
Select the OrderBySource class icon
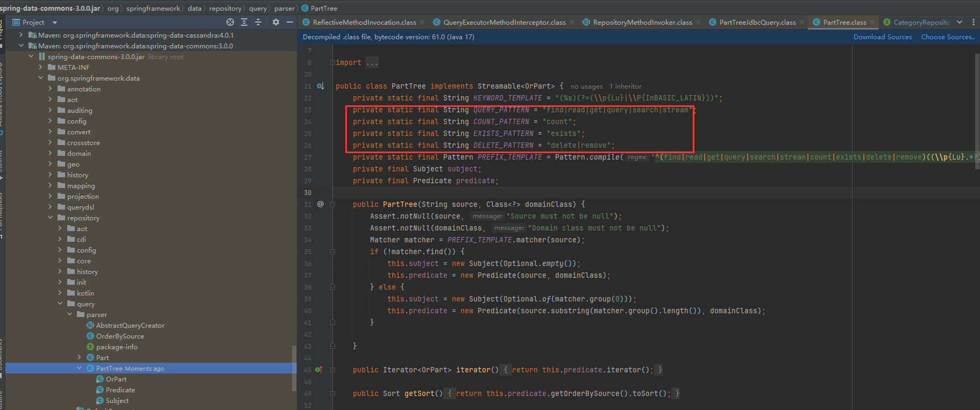90,336
